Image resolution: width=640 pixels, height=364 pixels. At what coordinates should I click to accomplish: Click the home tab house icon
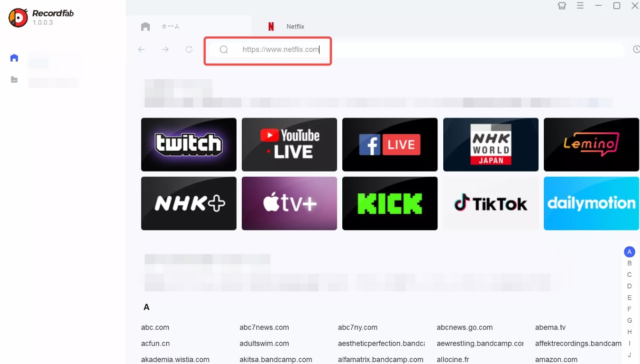(x=146, y=27)
